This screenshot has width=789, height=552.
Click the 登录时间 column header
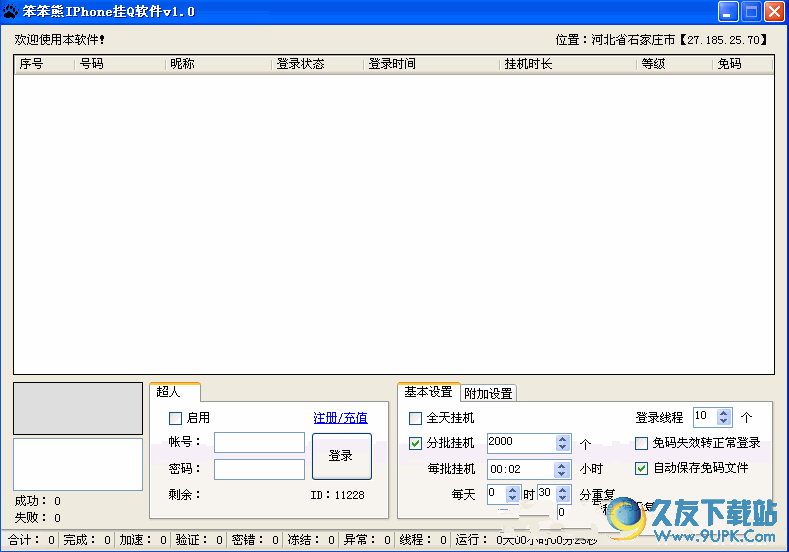pos(432,64)
